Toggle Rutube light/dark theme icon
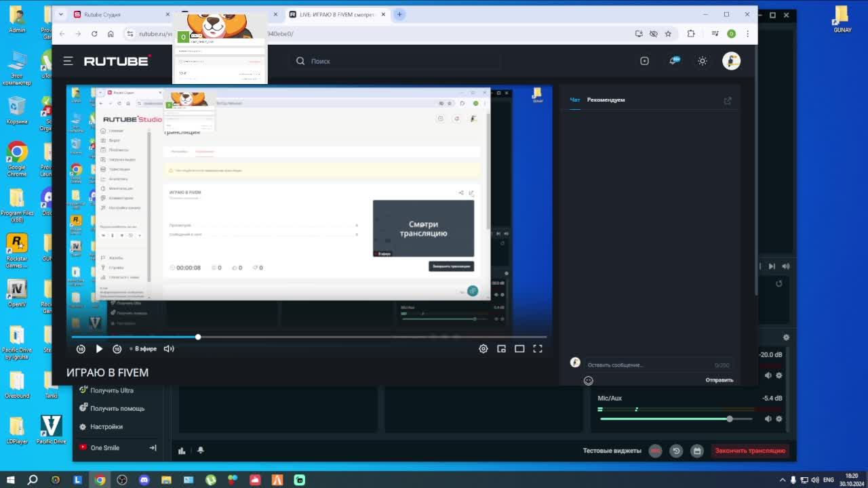Image resolution: width=868 pixels, height=488 pixels. pyautogui.click(x=703, y=61)
